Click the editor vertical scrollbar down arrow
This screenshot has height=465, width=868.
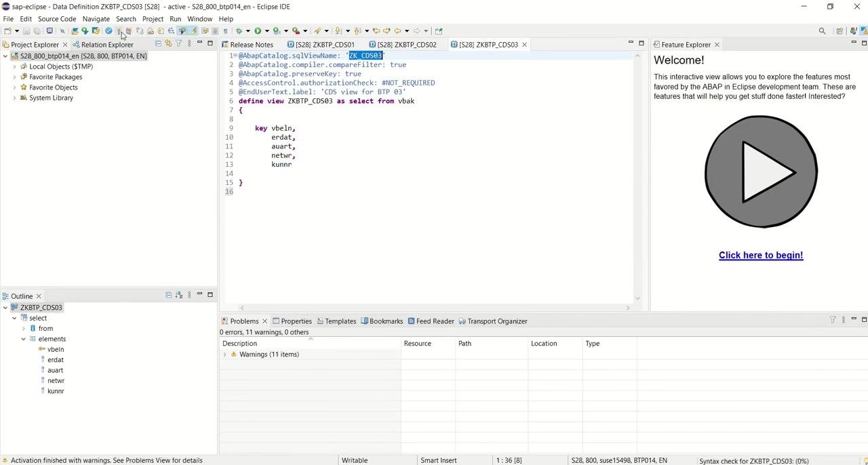pos(637,299)
